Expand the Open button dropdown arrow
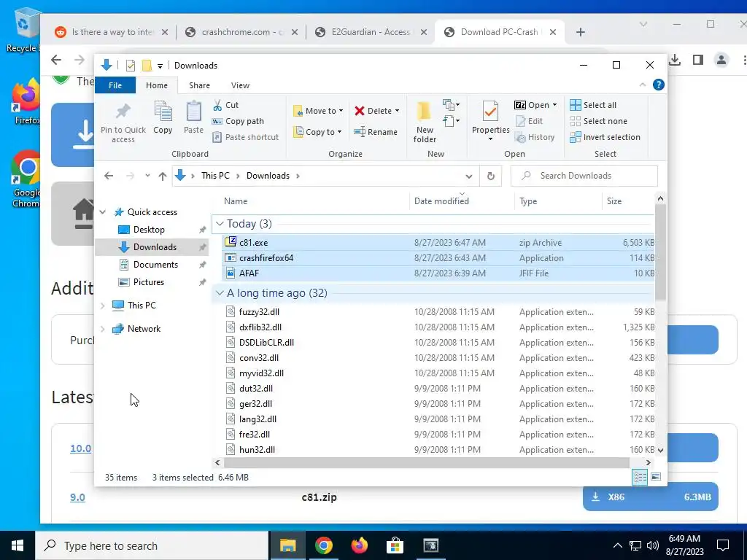Screen dimensions: 747x560 554,105
